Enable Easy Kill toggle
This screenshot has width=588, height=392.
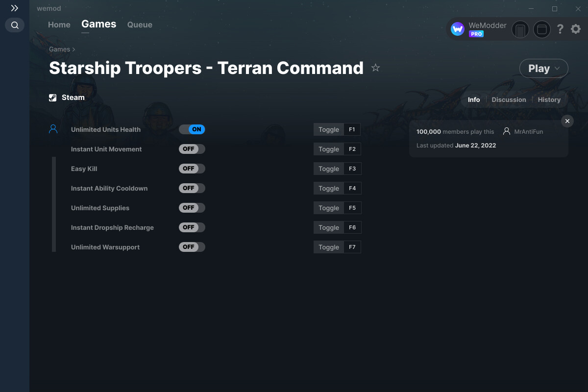tap(192, 169)
